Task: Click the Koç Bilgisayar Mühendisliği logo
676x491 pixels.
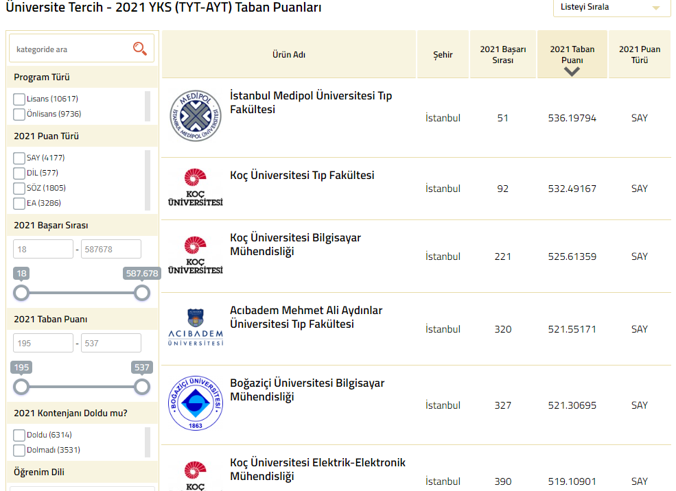Action: pyautogui.click(x=195, y=256)
